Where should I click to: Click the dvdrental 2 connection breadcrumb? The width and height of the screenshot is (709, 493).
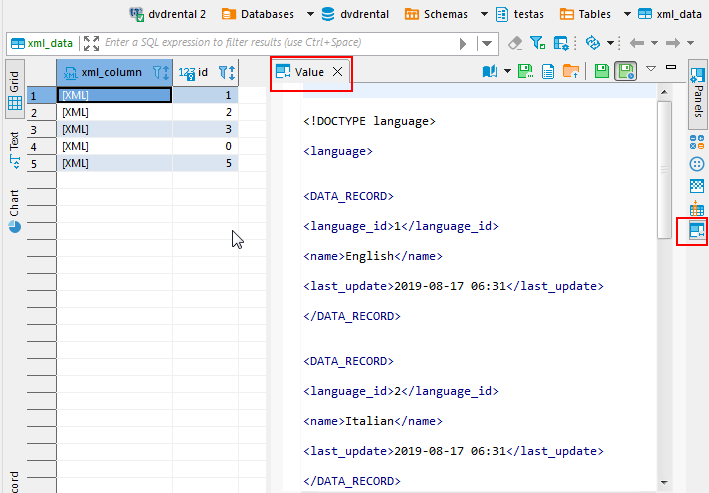[x=167, y=14]
